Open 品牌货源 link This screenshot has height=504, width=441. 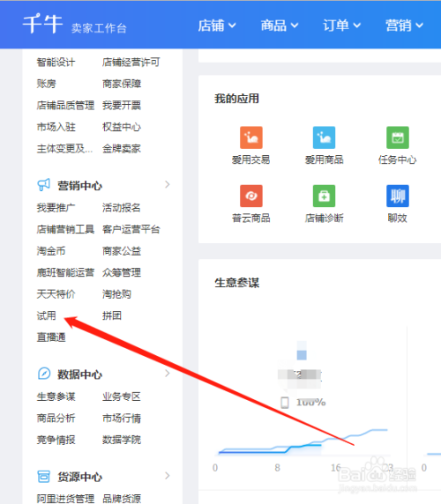tap(122, 499)
